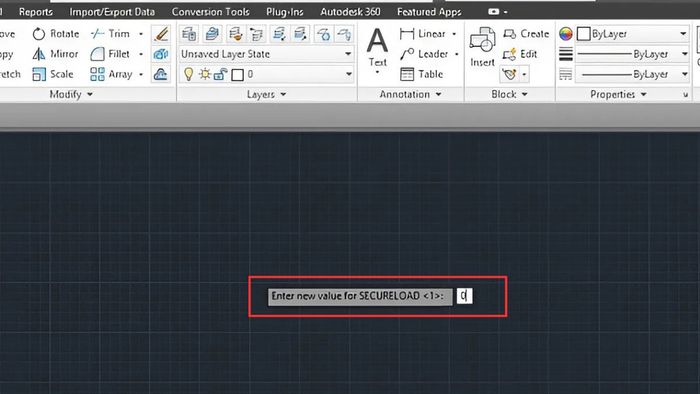Image resolution: width=700 pixels, height=394 pixels.
Task: Open the Conversion Tools tab
Action: [x=211, y=12]
